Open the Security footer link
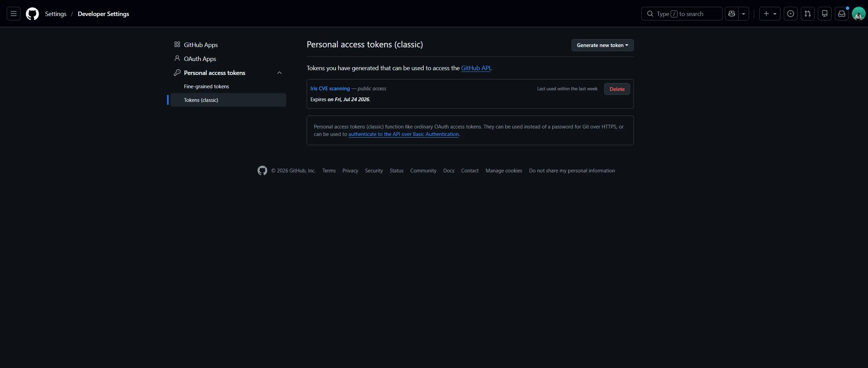 point(374,170)
